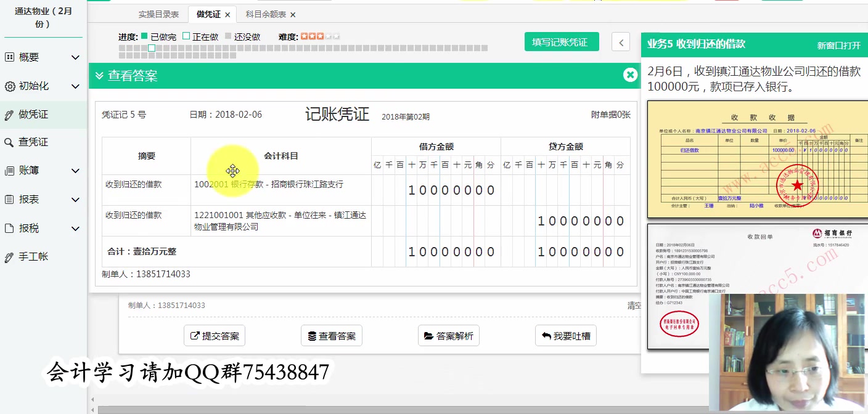Image resolution: width=868 pixels, height=414 pixels.
Task: Expand the 报表 sidebar submenu chevron
Action: coord(75,199)
